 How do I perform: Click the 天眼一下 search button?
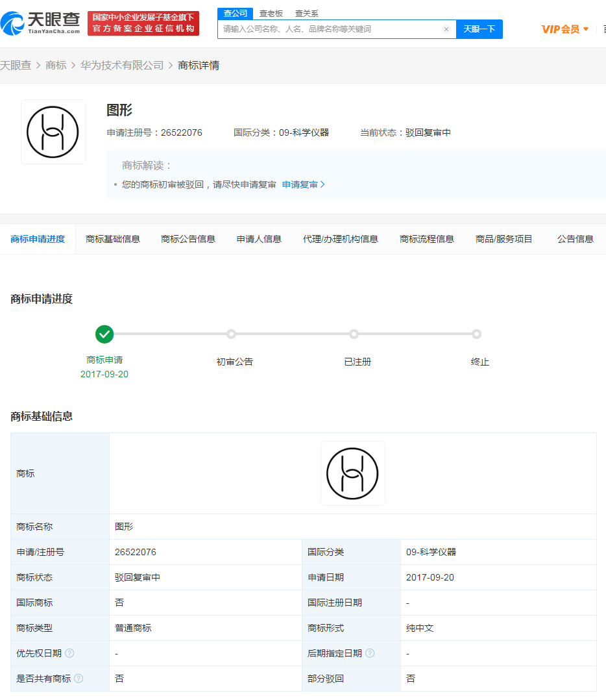(x=479, y=29)
